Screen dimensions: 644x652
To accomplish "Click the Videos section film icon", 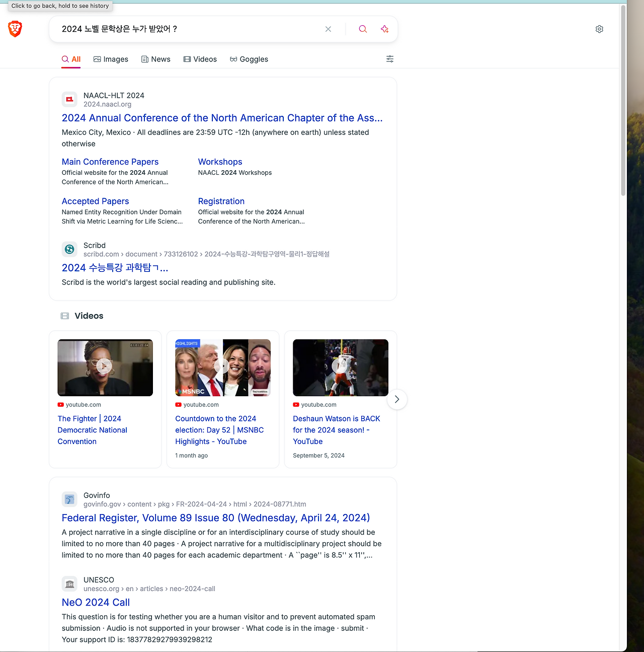I will [x=65, y=316].
